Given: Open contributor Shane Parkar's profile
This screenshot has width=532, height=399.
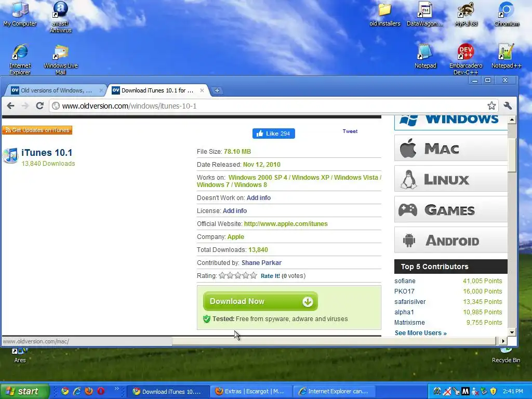Looking at the screenshot, I should tap(261, 262).
